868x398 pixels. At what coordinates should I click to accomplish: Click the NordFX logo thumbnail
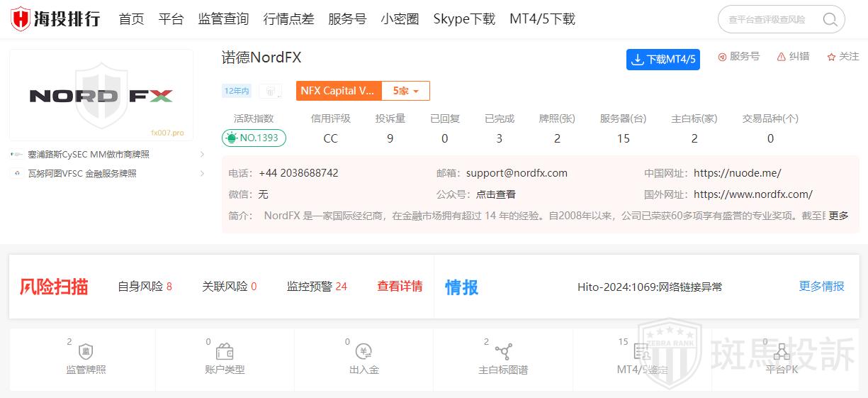(101, 95)
